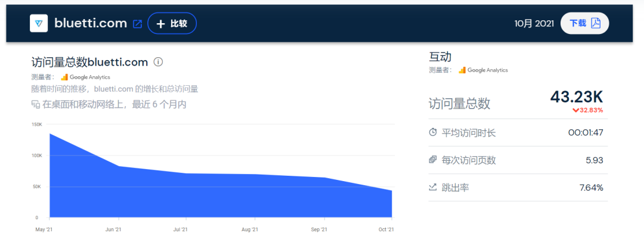
Task: Click the 43.23K total visits value
Action: (x=577, y=97)
